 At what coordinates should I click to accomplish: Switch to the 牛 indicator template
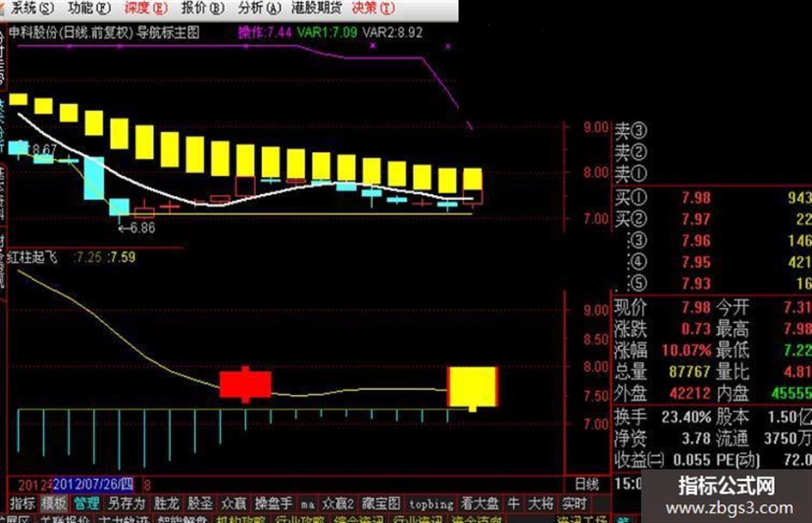513,503
